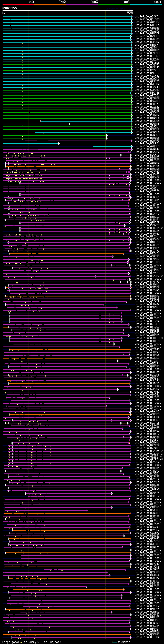The image size is (164, 644).
Task: Select the UniRef100_C5YW13 label
Action: [x=147, y=70]
